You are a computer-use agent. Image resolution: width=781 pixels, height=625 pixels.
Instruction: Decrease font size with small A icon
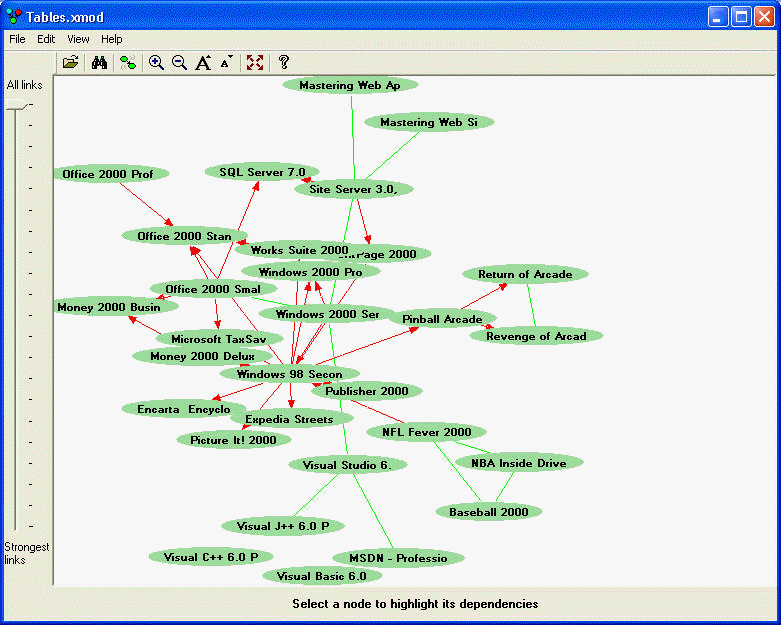coord(226,62)
